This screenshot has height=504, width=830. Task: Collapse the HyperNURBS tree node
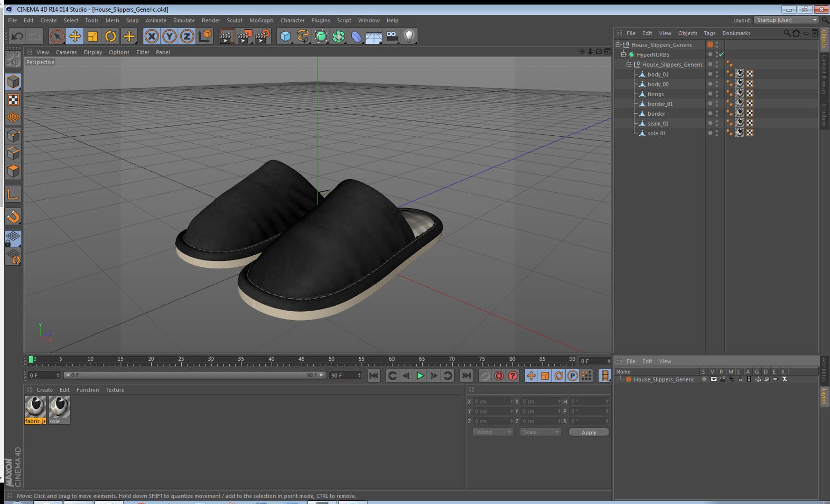pyautogui.click(x=624, y=55)
